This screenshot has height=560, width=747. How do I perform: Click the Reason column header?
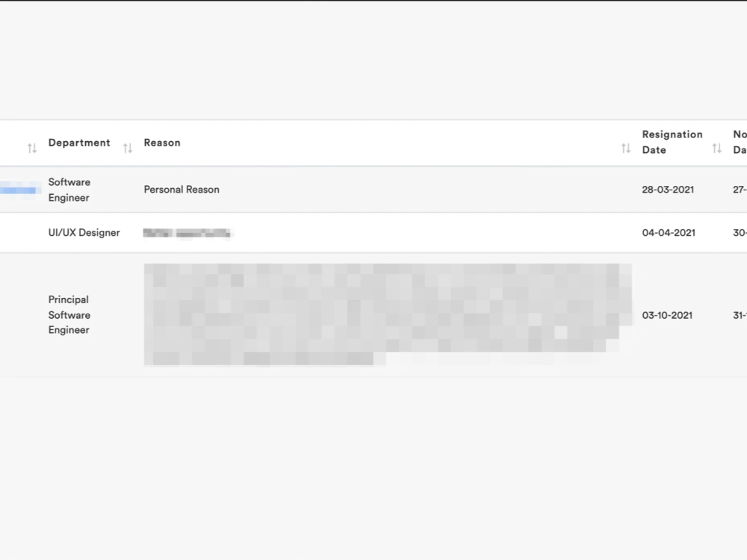[162, 143]
